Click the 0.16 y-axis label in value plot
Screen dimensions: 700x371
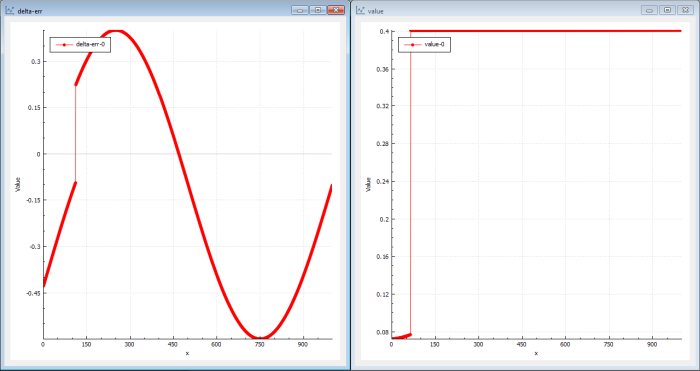tap(383, 257)
